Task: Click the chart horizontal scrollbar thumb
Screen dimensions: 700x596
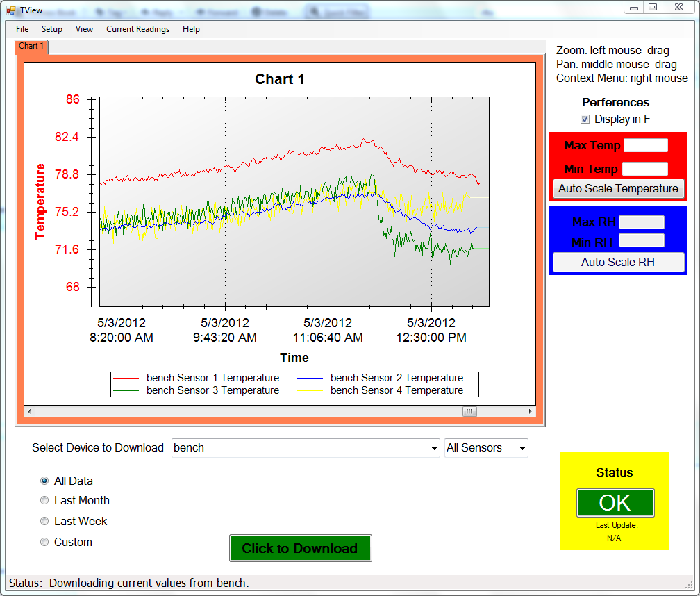Action: point(469,411)
